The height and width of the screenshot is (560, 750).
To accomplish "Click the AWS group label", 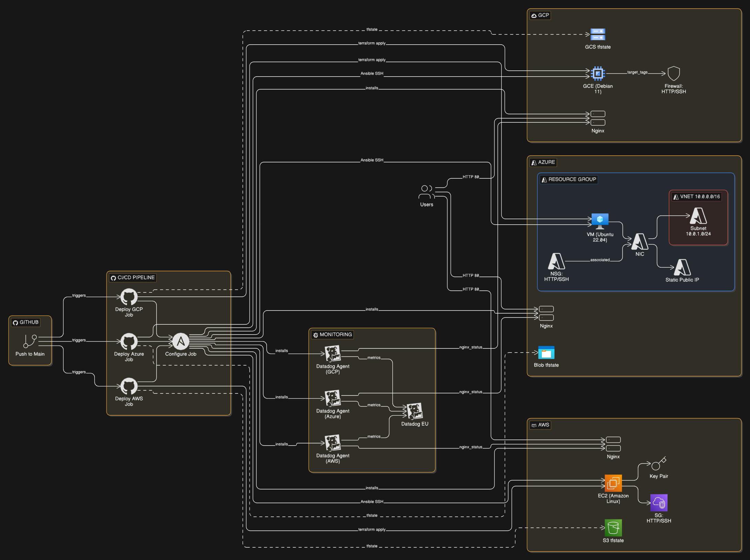I will coord(540,425).
